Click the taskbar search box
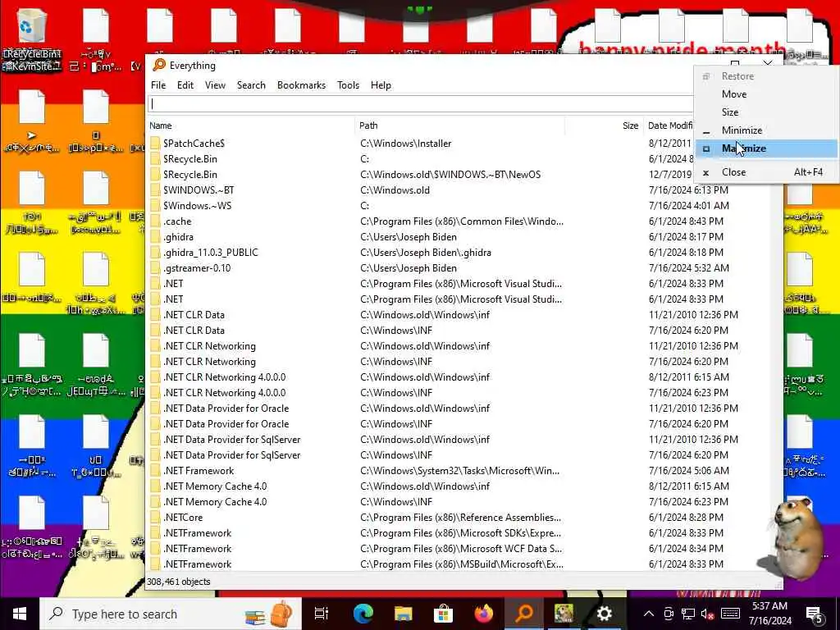The width and height of the screenshot is (840, 630). point(171,614)
